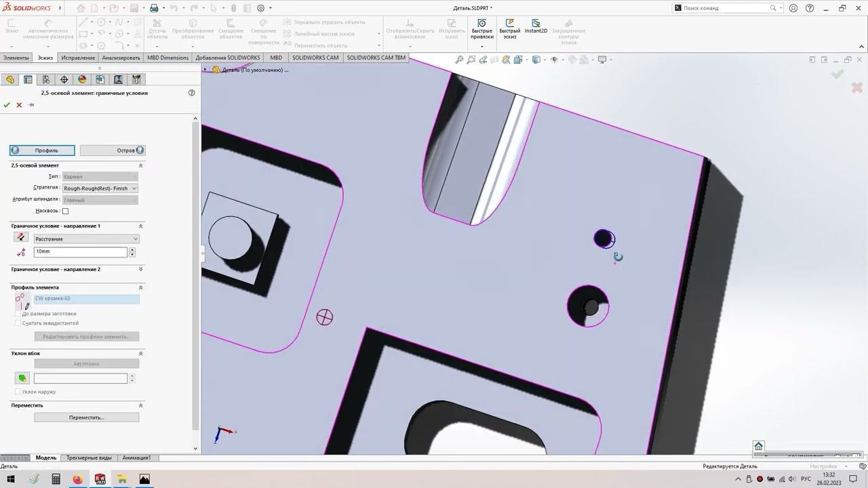The width and height of the screenshot is (868, 488).
Task: Switch to the SOLIDWORKS CAM tab
Action: click(x=315, y=58)
